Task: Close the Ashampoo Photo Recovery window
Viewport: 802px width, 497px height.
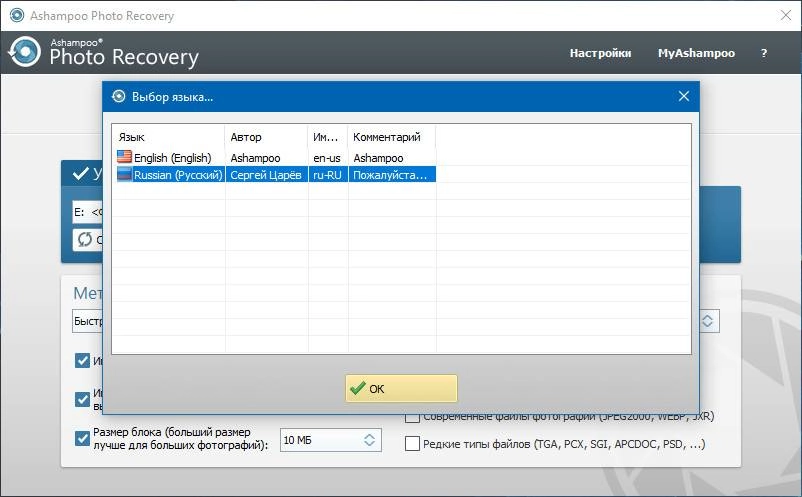Action: [786, 15]
